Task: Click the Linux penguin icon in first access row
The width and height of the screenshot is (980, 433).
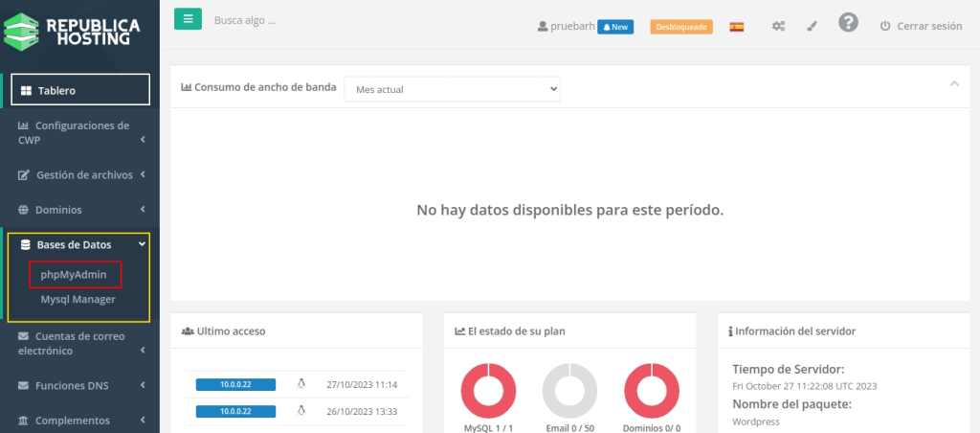Action: (301, 384)
